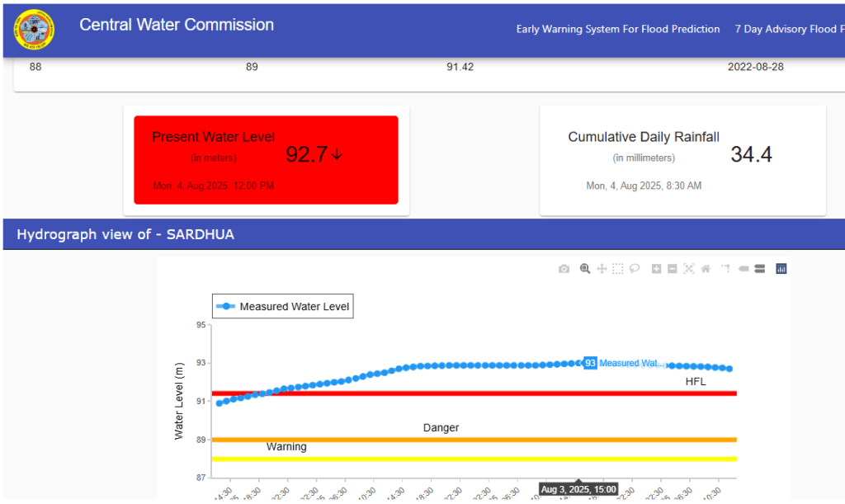Click the Central Water Commission logo

click(35, 30)
